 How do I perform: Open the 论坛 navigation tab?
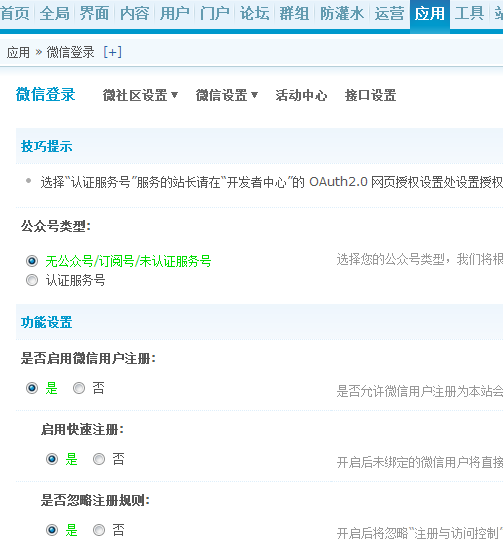coord(254,14)
